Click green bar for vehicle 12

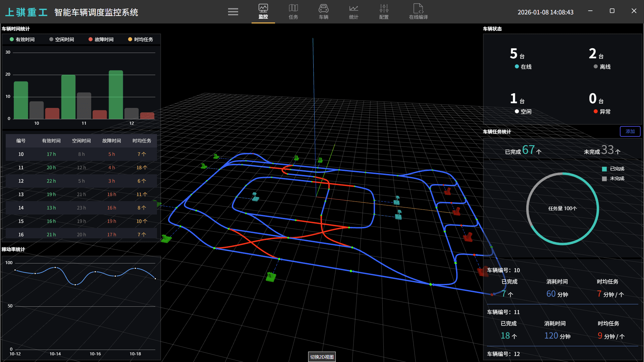[116, 95]
